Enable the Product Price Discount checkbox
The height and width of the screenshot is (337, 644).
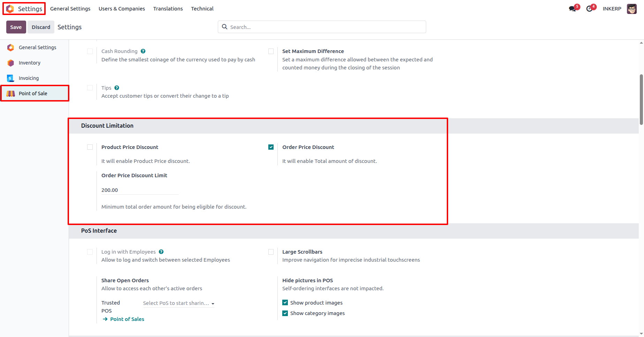(x=90, y=147)
